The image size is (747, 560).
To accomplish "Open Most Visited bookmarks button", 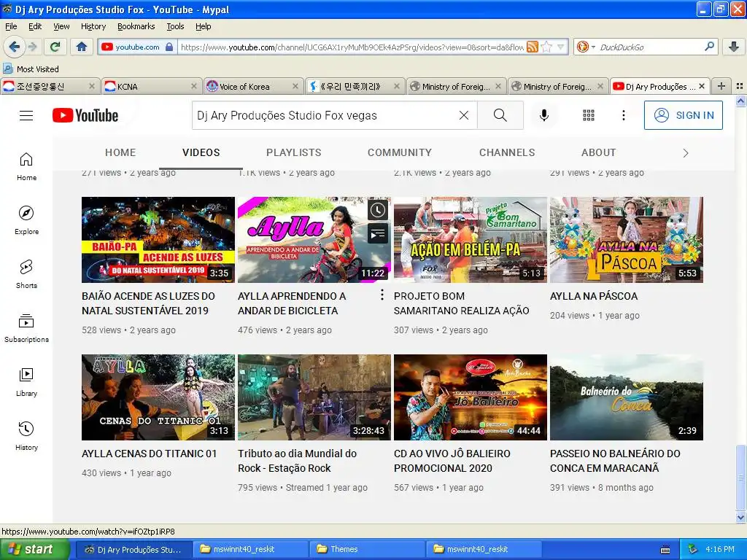I will pos(31,69).
